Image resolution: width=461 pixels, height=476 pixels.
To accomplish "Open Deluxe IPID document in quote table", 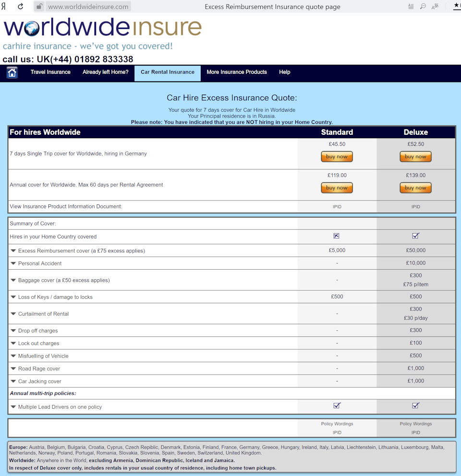I will (x=416, y=207).
